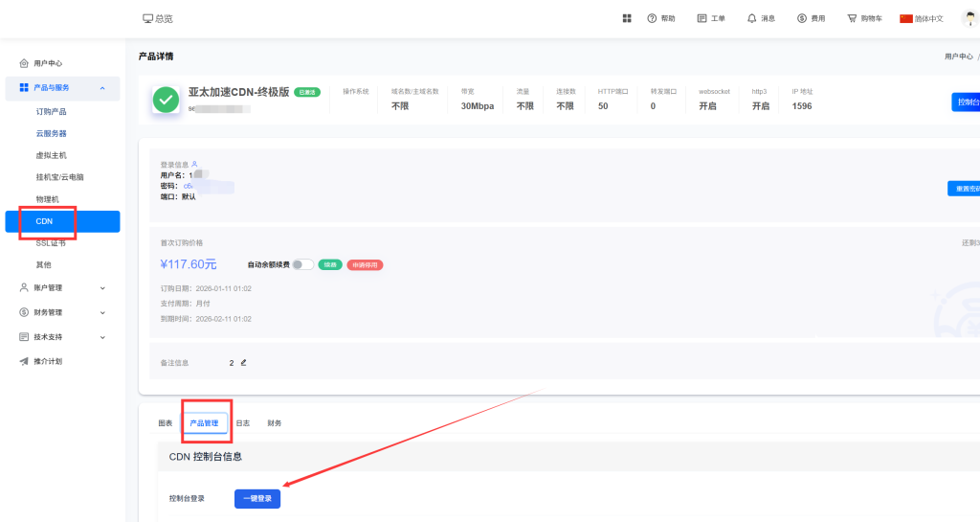The height and width of the screenshot is (522, 980).
Task: Expand 技术支持 sidebar section
Action: [62, 336]
